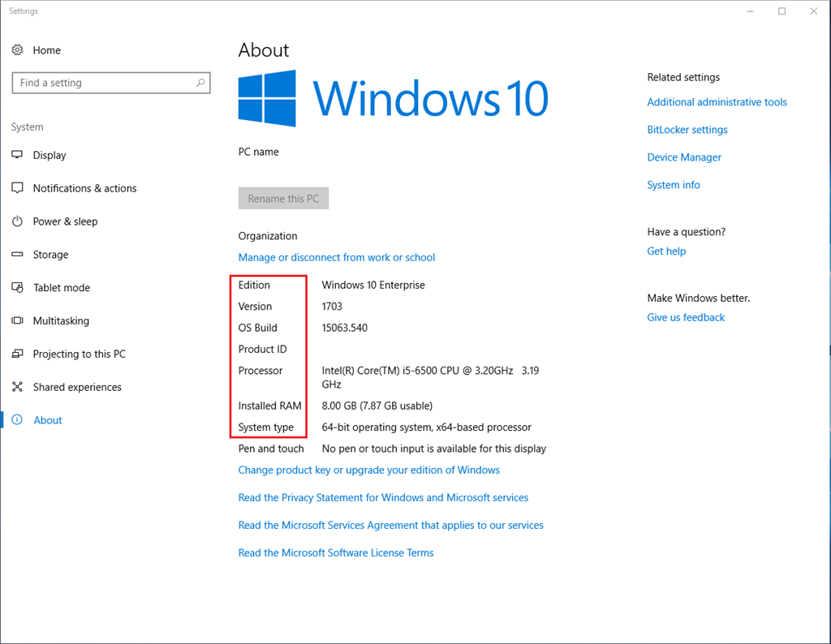
Task: Click the Tablet mode icon
Action: pos(18,288)
